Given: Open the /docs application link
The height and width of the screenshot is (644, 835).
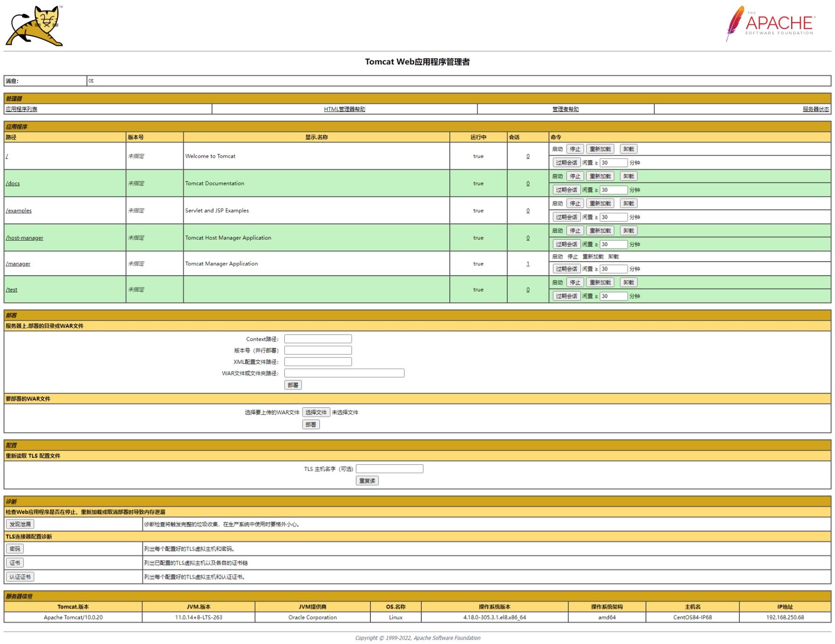Looking at the screenshot, I should [13, 183].
